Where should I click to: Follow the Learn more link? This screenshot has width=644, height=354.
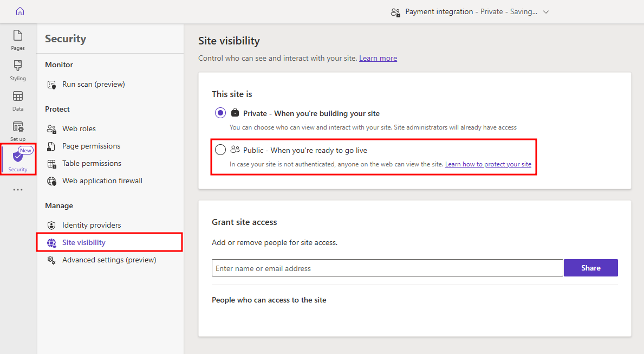click(378, 58)
